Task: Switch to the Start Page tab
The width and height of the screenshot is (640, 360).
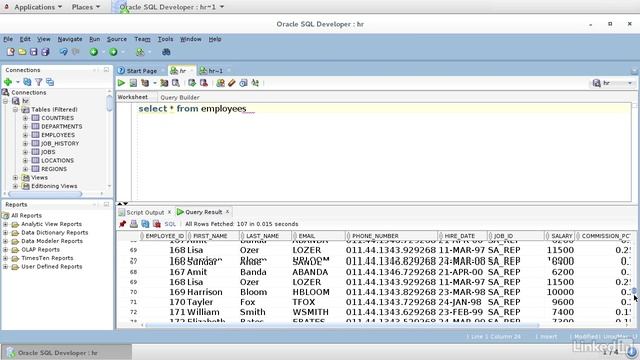Action: click(141, 71)
